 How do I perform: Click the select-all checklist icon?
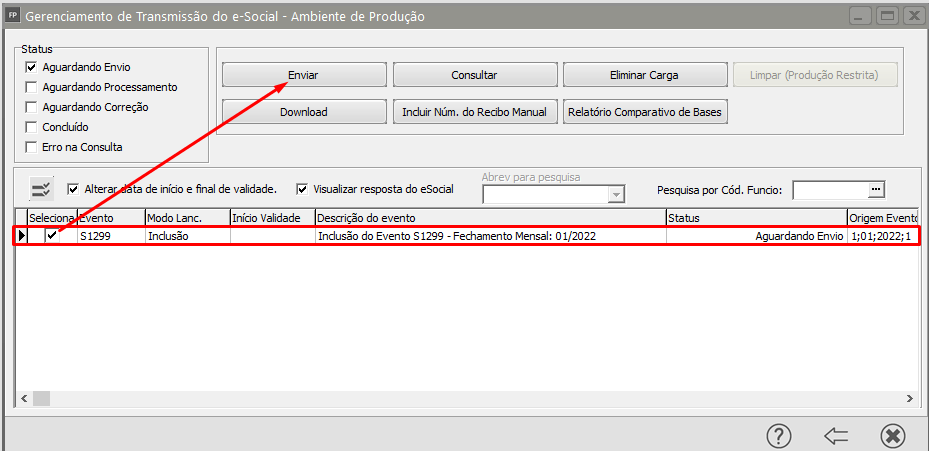click(x=41, y=189)
